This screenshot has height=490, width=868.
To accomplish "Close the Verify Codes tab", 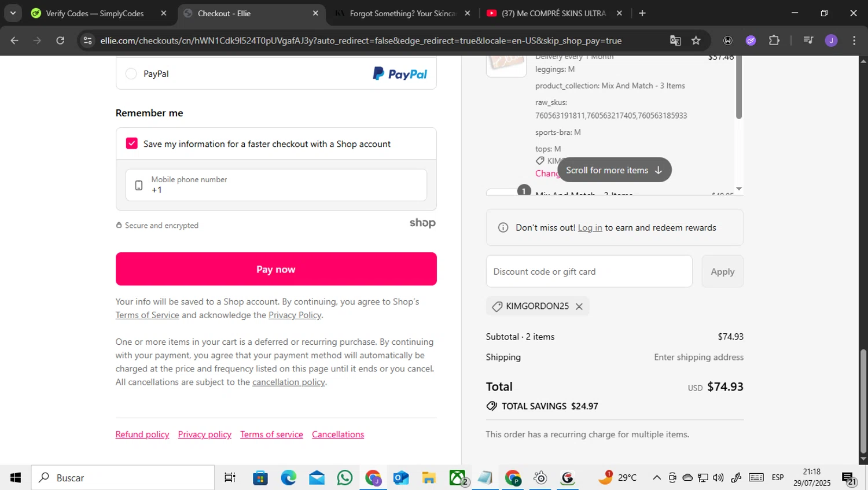I will click(163, 13).
